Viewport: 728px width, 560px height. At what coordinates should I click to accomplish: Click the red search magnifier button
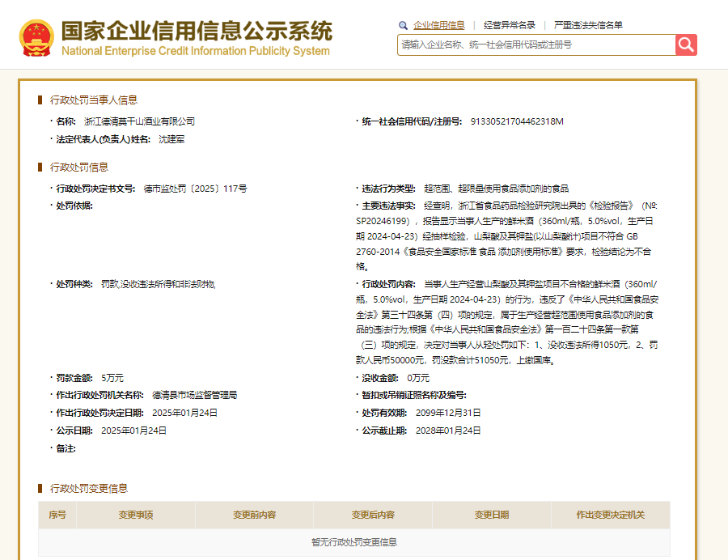686,45
